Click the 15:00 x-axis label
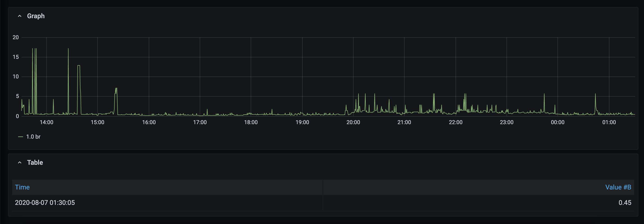The image size is (644, 224). tap(98, 122)
